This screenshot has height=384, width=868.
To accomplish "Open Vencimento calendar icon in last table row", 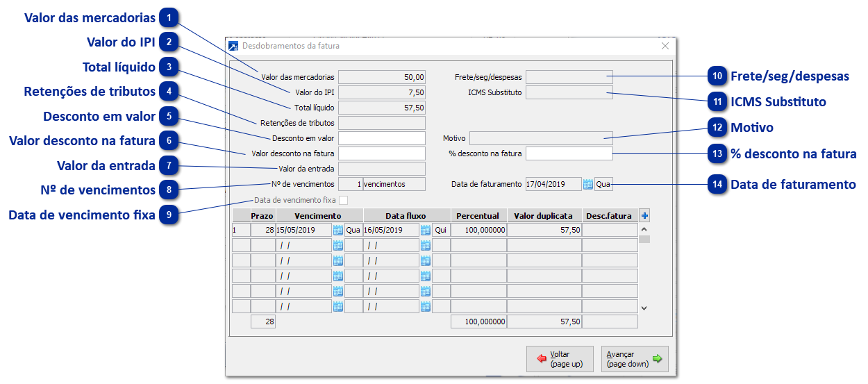I will [338, 306].
